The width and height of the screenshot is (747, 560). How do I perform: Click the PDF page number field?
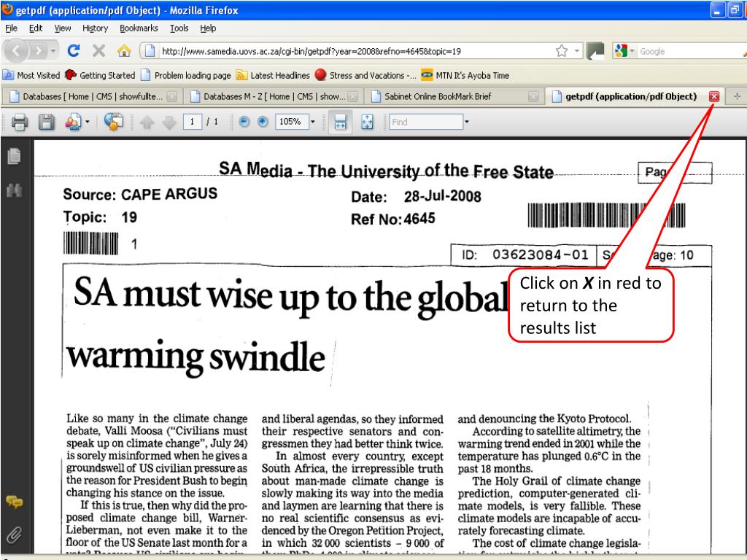coord(192,122)
